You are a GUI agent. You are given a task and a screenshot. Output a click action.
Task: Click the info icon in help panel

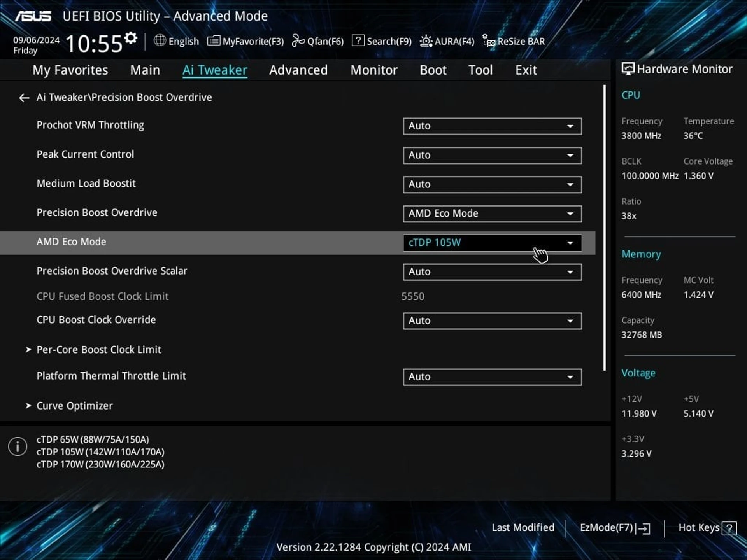18,446
